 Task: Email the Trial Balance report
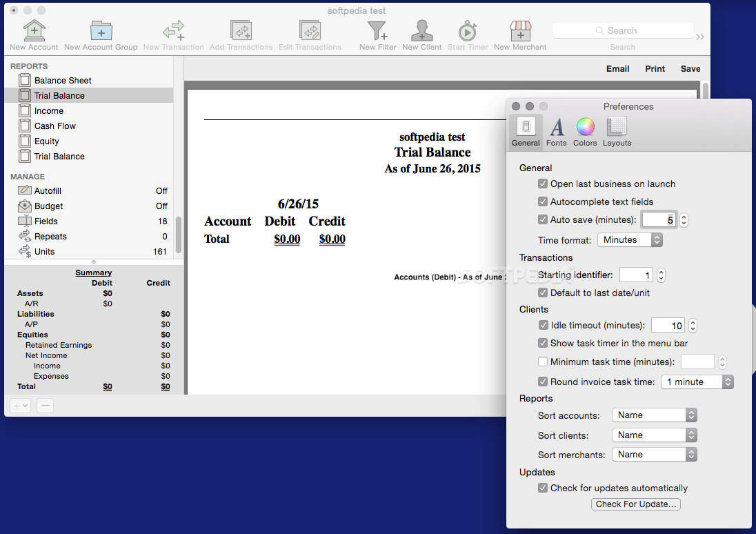[617, 69]
